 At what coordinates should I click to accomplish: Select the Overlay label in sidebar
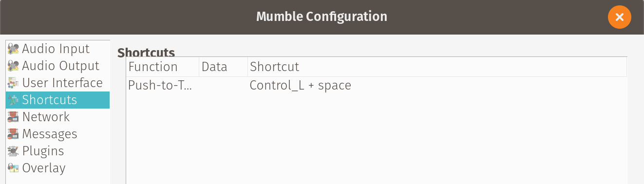pos(44,168)
